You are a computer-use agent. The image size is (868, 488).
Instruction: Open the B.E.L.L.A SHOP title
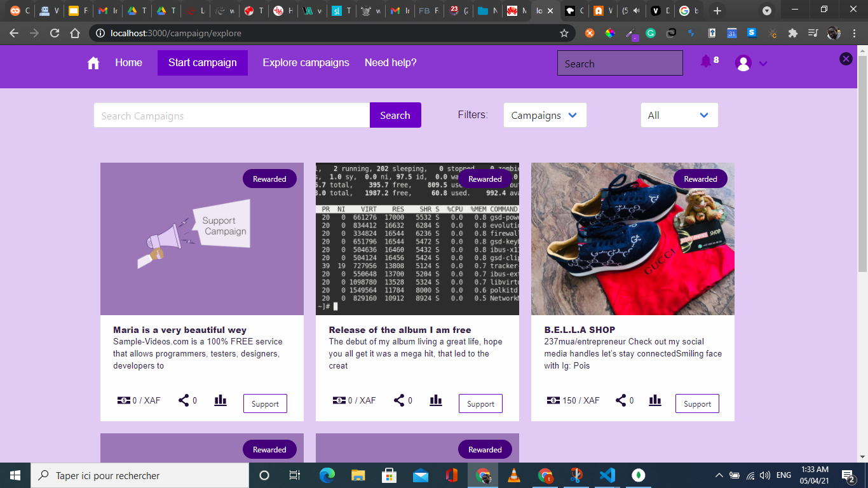(580, 330)
